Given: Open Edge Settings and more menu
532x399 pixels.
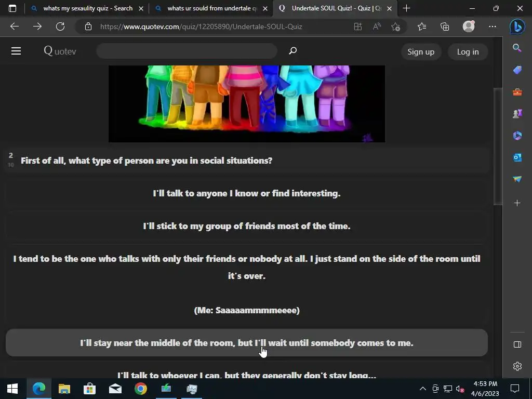Looking at the screenshot, I should click(x=493, y=26).
